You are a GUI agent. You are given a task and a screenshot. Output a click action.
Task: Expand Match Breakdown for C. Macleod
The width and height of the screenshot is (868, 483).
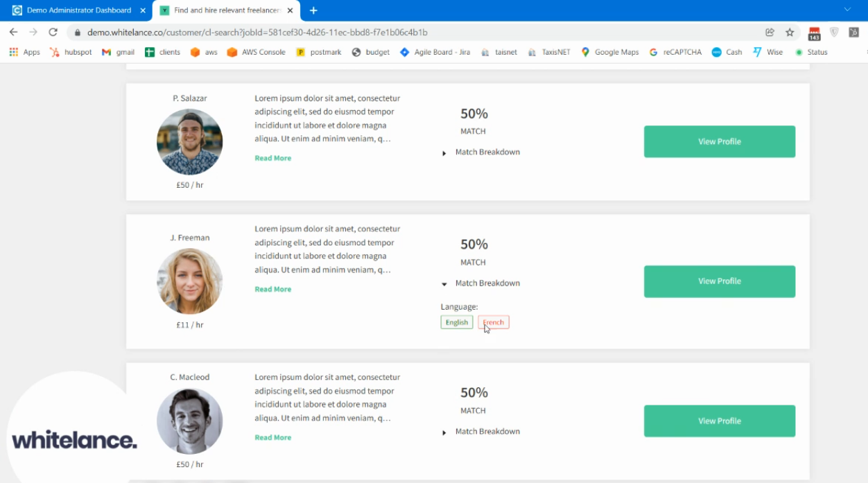coord(481,432)
